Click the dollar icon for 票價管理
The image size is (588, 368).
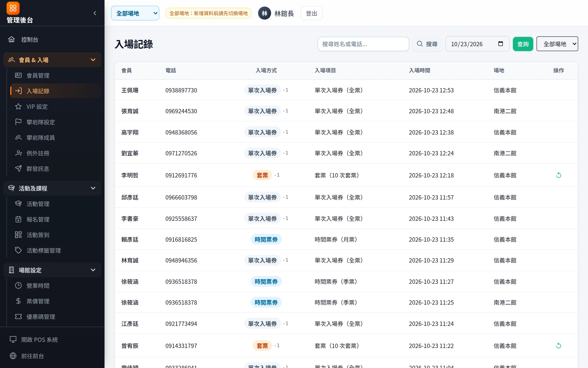[18, 301]
